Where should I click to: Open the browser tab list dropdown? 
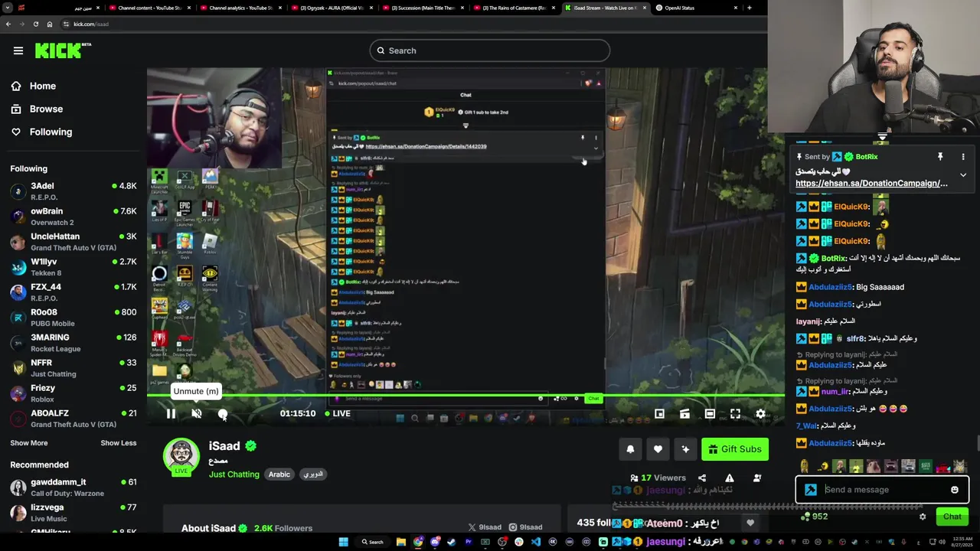pos(8,8)
